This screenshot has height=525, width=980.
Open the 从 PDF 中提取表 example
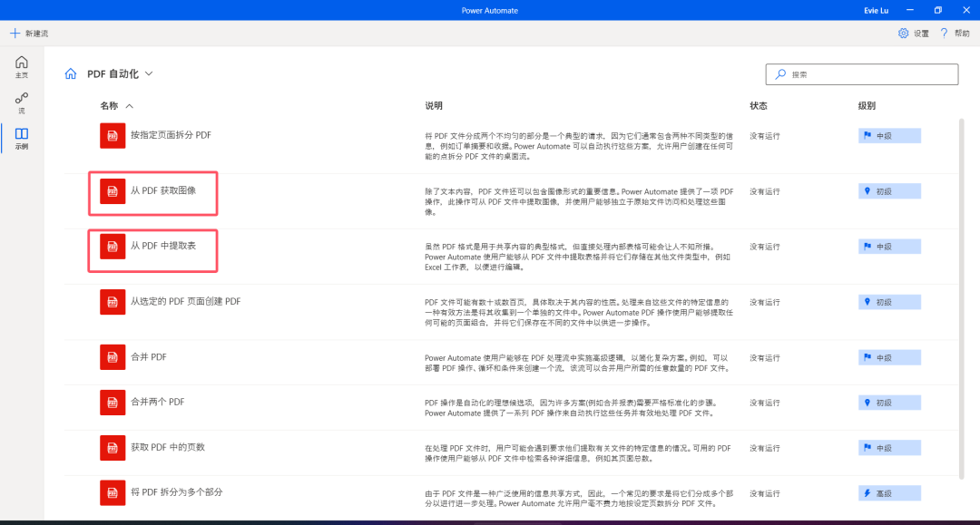coord(163,246)
